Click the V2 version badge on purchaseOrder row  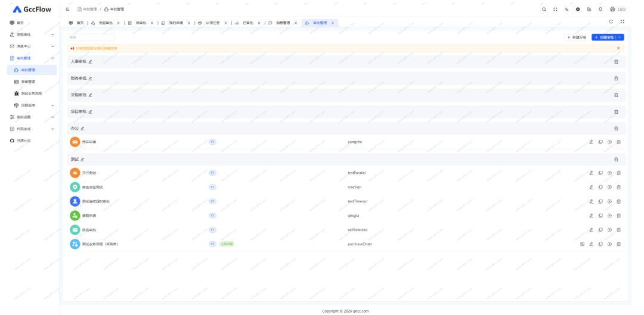tap(212, 244)
